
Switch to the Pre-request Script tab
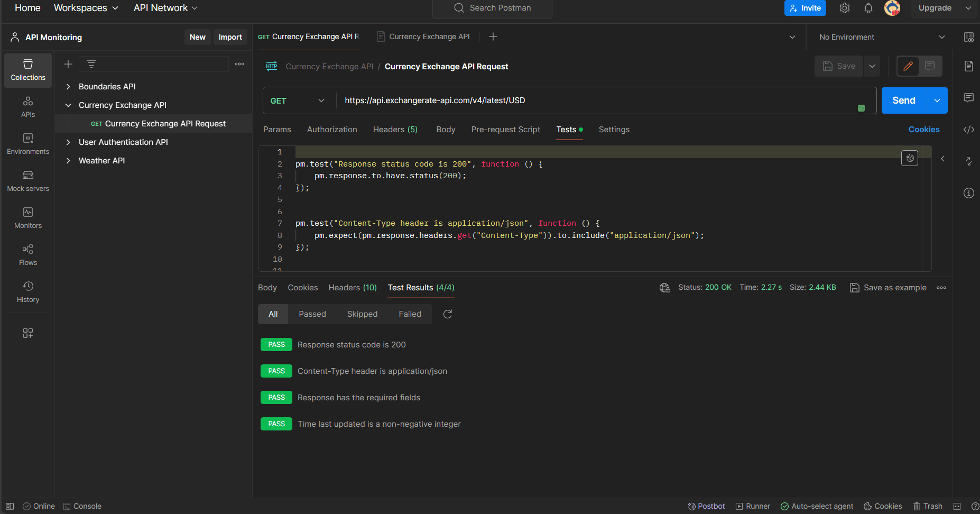[x=506, y=130]
